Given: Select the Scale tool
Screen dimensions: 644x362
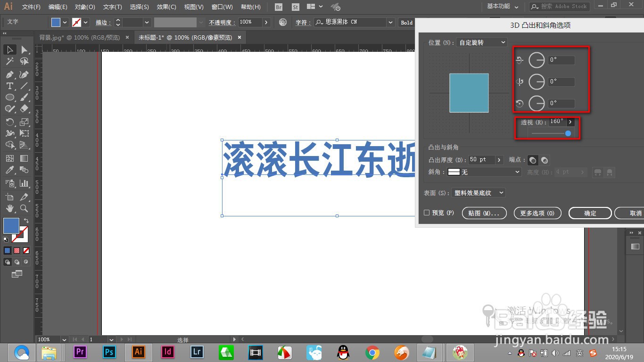Looking at the screenshot, I should pos(24,122).
